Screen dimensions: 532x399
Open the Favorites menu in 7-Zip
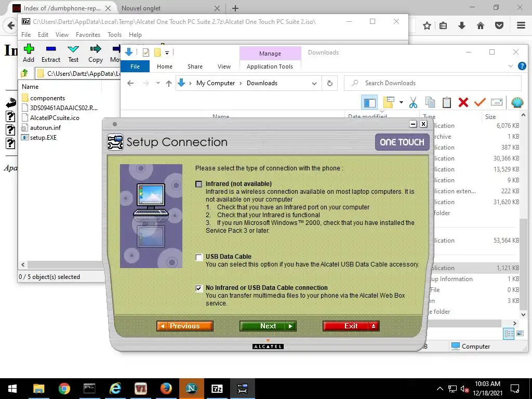tap(88, 35)
